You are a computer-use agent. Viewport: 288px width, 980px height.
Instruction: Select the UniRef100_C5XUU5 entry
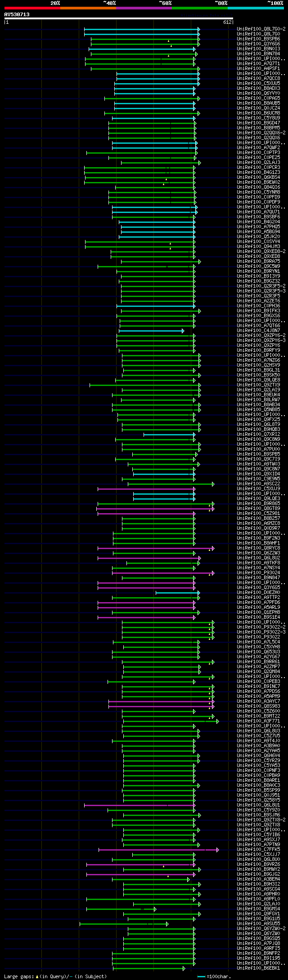point(258,83)
